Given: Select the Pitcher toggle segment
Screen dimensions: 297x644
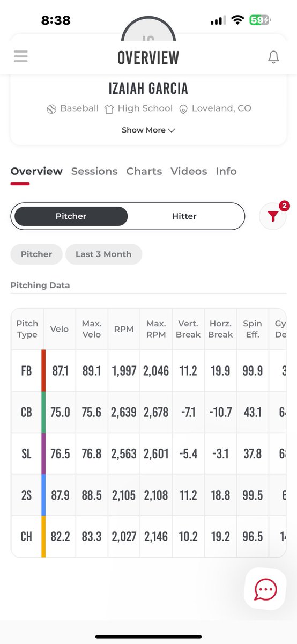Looking at the screenshot, I should (x=71, y=216).
